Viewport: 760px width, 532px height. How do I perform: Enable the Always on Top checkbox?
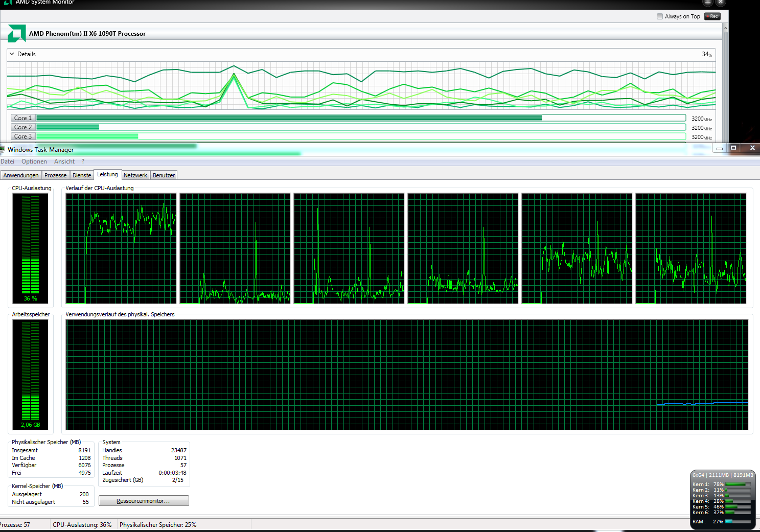660,16
